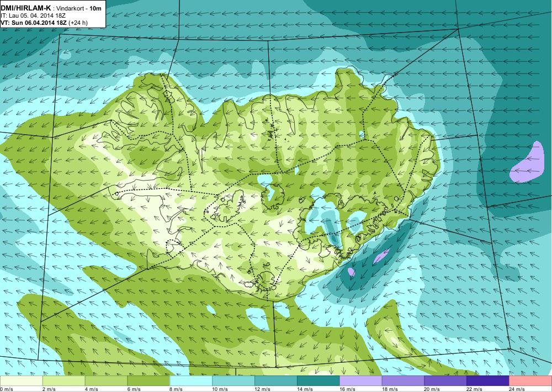Select the light turquoise 10–12 m/s legend swatch
Viewport: 552px width, 392px height.
tap(233, 381)
